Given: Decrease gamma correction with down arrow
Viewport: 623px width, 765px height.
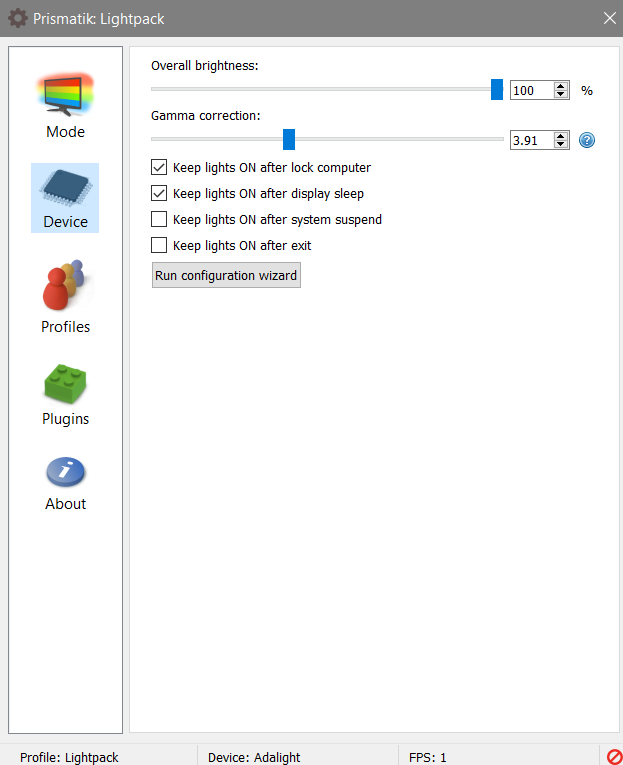Looking at the screenshot, I should pos(561,145).
